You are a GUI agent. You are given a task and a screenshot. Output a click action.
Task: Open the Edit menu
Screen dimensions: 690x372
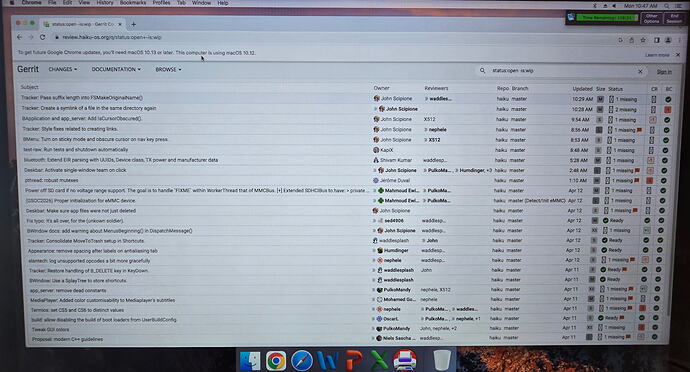67,3
